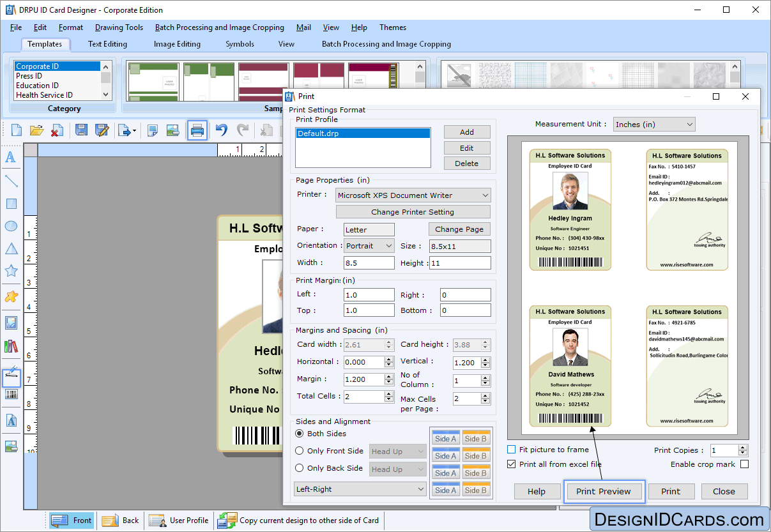Click the card background picture icon

click(x=11, y=446)
